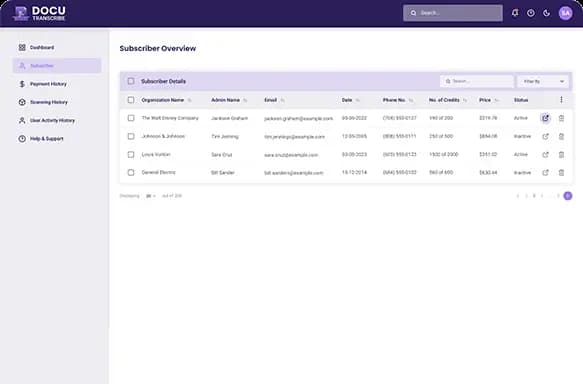Toggle dark mode moon icon
Screen dimensions: 583x384
(x=547, y=13)
